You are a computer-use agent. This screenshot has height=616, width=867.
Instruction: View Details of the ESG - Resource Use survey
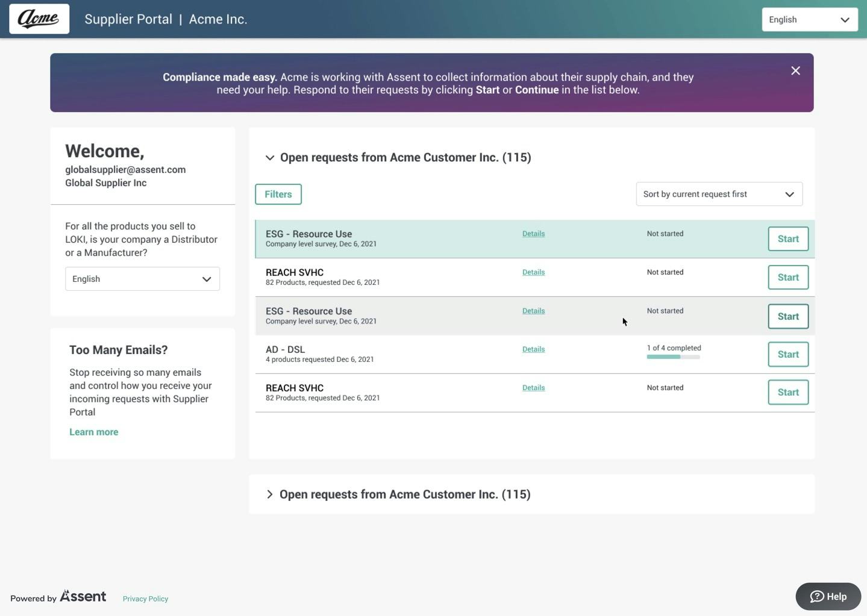pyautogui.click(x=533, y=233)
